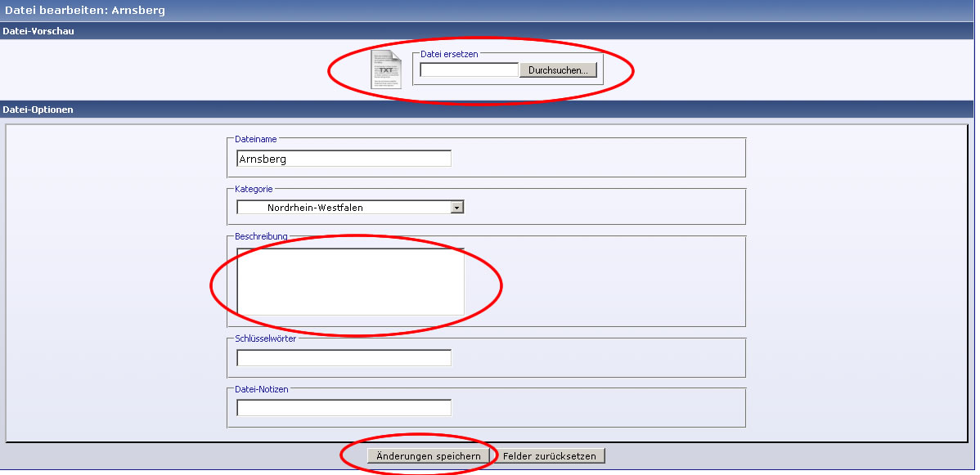Click the Datei bearbeiten: Arnsberg title bar
This screenshot has width=980, height=475.
pos(85,10)
